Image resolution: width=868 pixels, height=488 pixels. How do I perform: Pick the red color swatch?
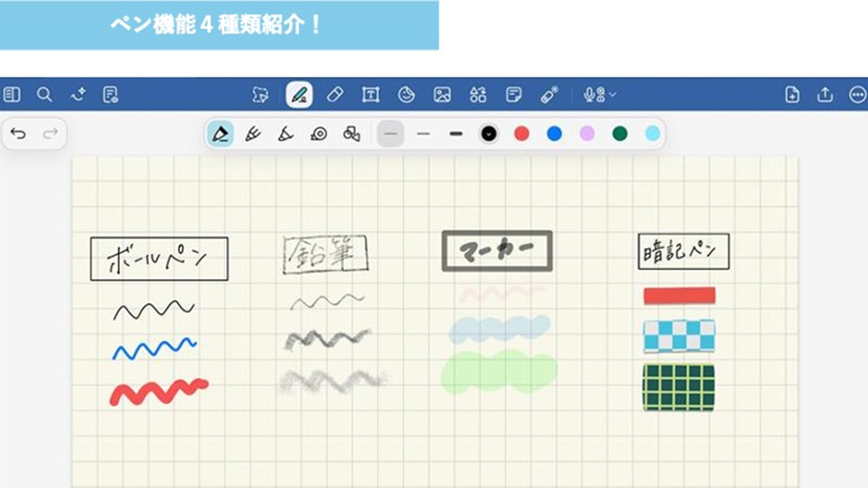pos(522,134)
